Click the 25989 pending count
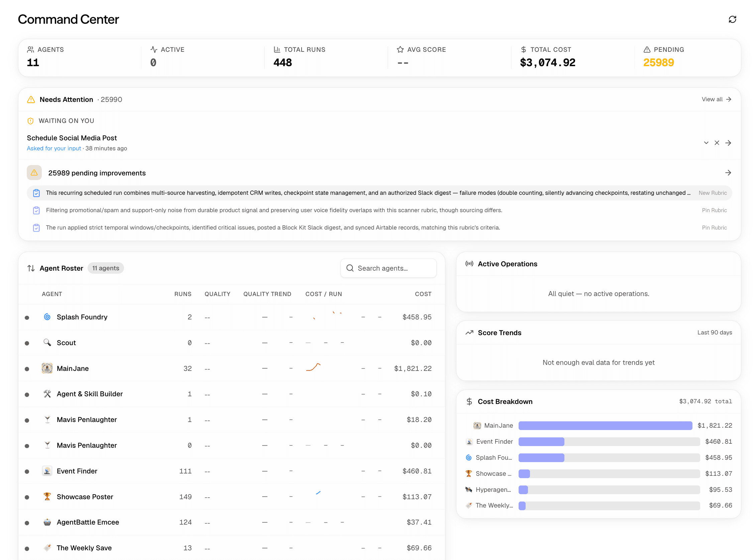755x560 pixels. [658, 62]
